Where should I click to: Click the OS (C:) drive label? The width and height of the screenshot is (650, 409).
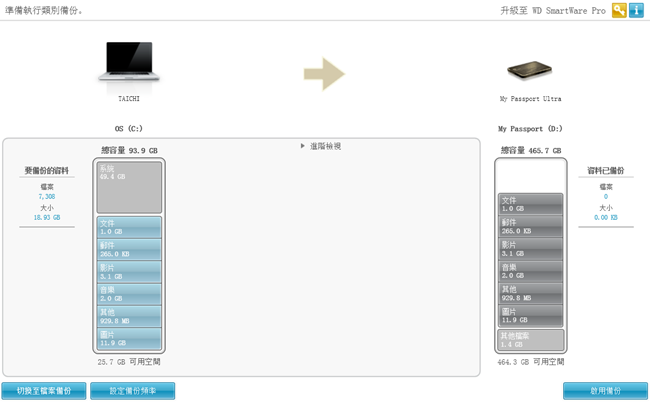pyautogui.click(x=129, y=128)
